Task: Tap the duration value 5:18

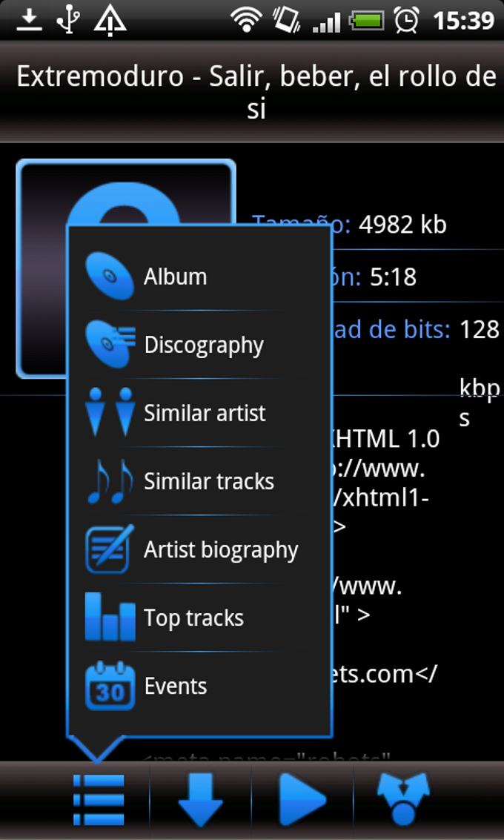Action: click(393, 277)
